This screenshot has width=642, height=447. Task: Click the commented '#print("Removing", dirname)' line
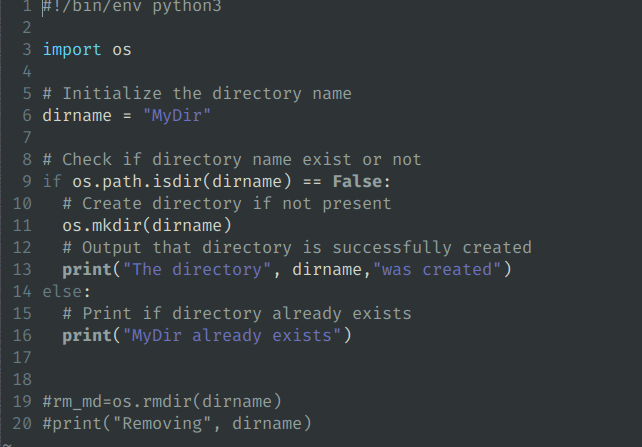click(x=177, y=423)
